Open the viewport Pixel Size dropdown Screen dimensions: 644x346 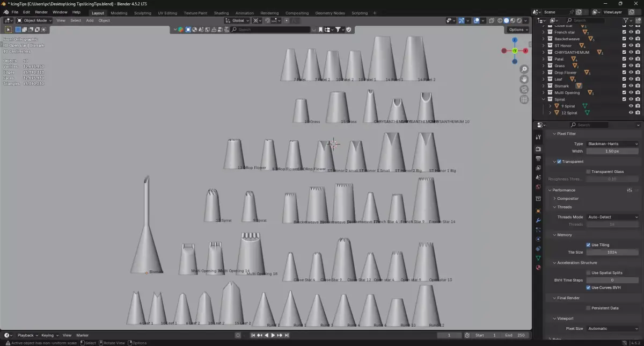612,328
